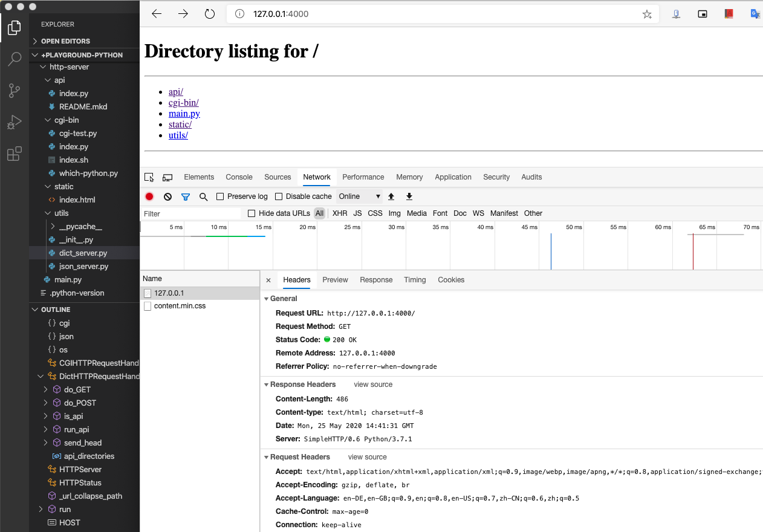Click the red record network log button

(x=149, y=196)
